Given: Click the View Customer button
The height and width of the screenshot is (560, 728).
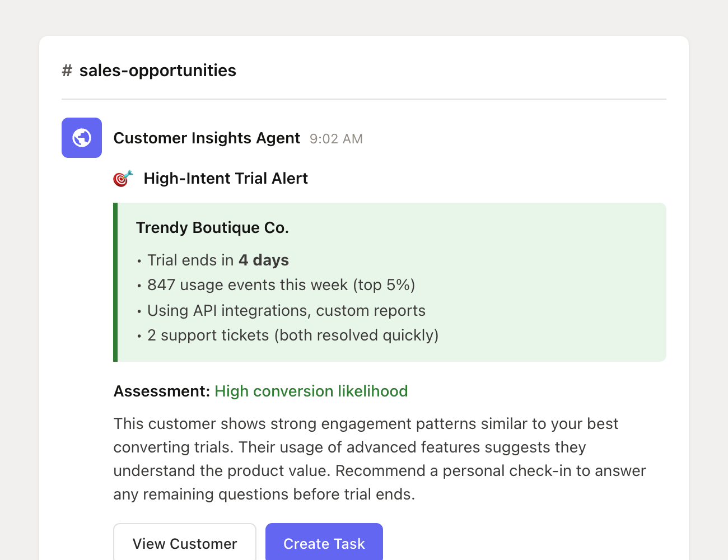Looking at the screenshot, I should pyautogui.click(x=184, y=543).
